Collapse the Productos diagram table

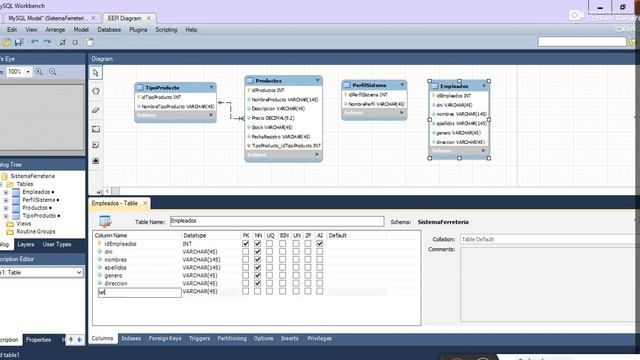[x=317, y=80]
